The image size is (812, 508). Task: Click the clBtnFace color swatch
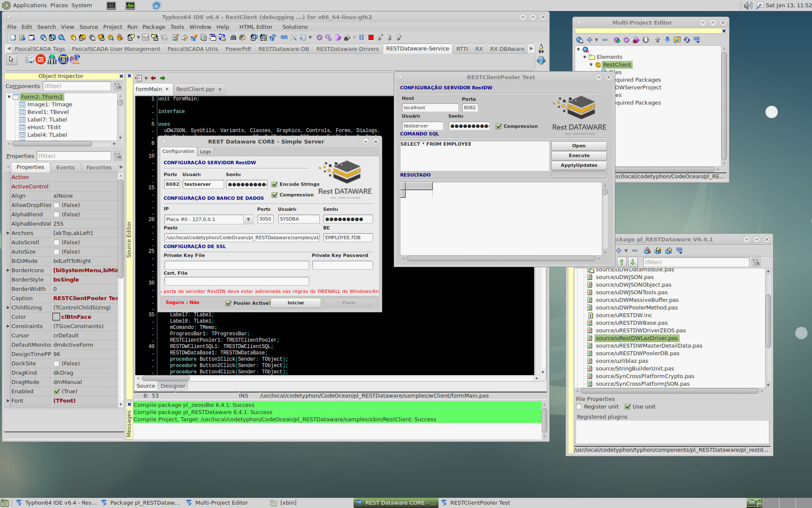click(56, 317)
